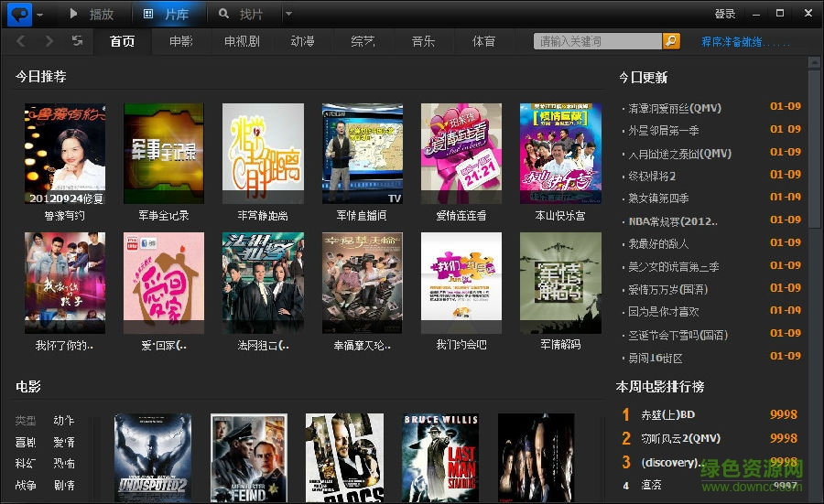Screen dimensions: 824x504
Task: Go back with the left arrow navigation icon
Action: pos(22,41)
